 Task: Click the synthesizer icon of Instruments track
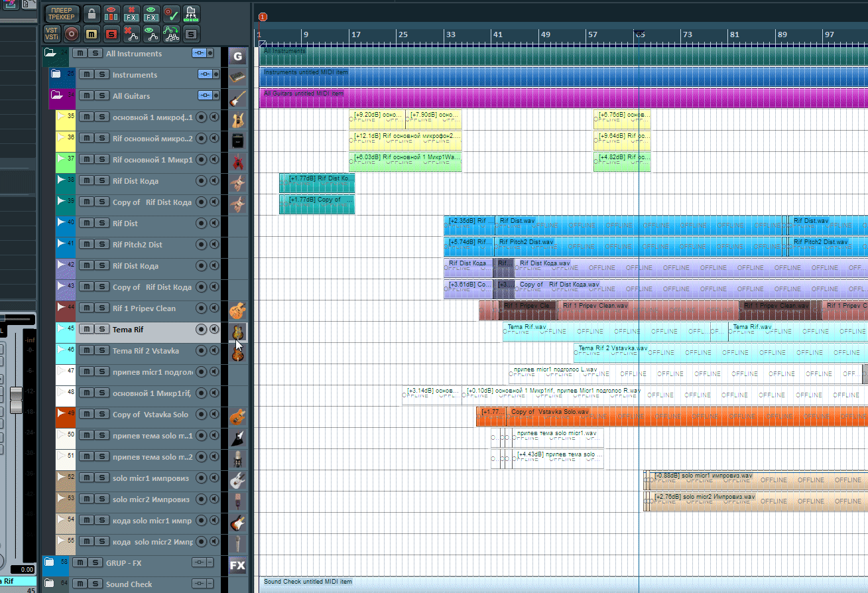[x=237, y=77]
